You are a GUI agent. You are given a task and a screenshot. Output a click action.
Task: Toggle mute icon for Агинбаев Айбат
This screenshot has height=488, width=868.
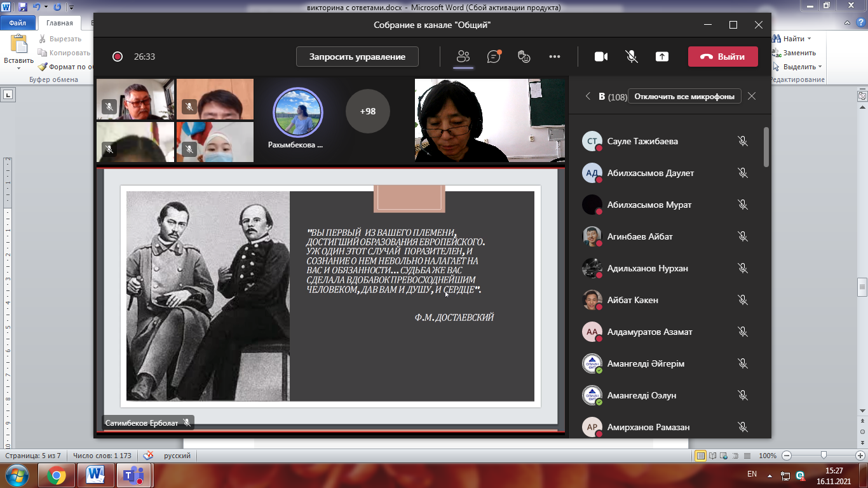pos(742,236)
